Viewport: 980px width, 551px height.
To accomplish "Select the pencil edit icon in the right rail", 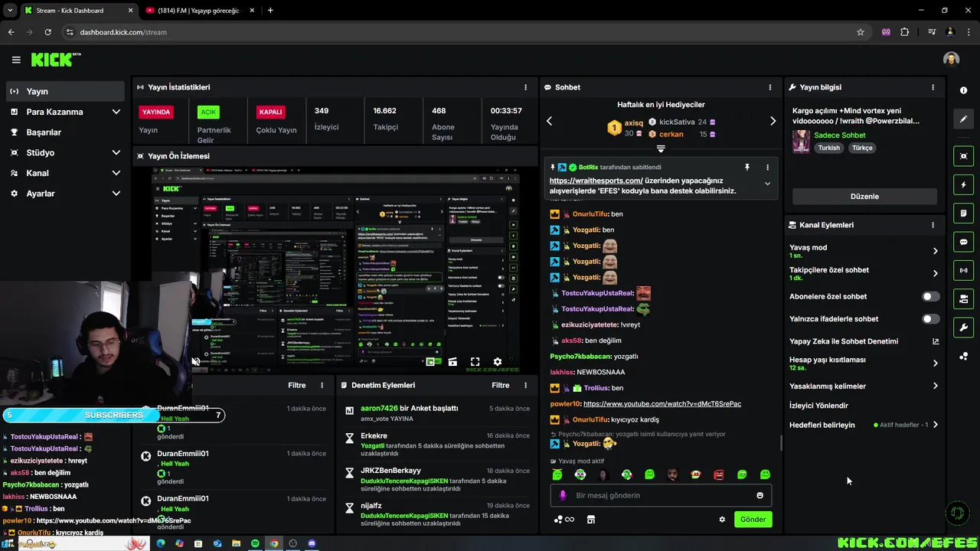I will [963, 119].
